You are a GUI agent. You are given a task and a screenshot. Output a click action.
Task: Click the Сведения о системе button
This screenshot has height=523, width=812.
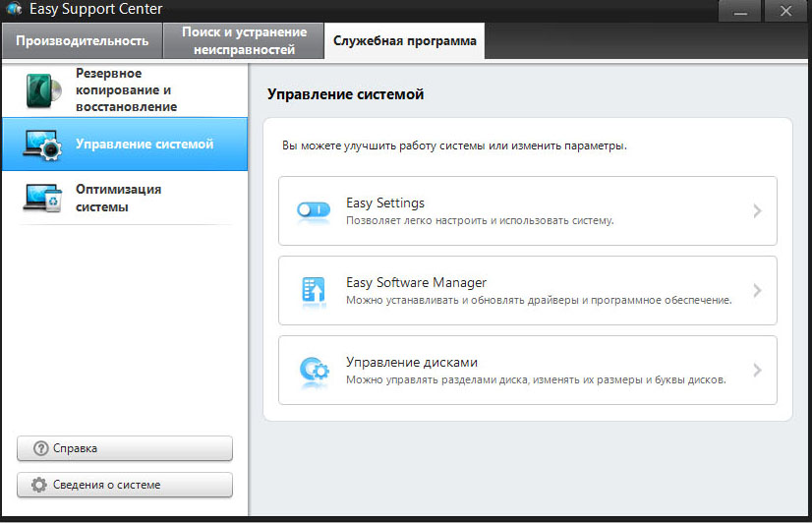[x=125, y=485]
